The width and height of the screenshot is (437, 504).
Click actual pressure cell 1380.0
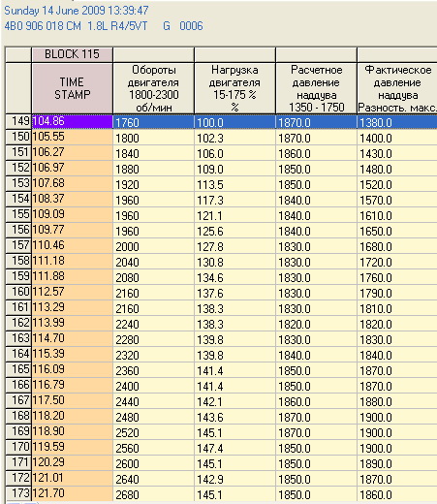[x=397, y=122]
